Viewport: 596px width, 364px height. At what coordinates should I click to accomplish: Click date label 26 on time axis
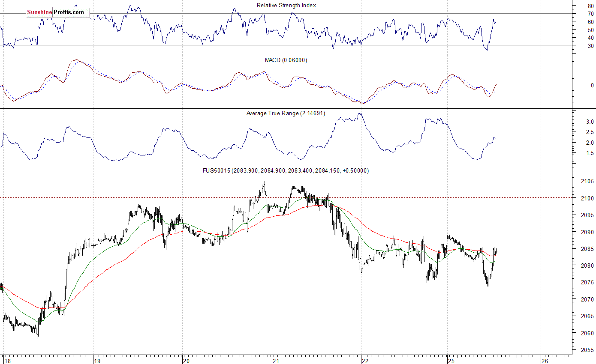pos(545,361)
